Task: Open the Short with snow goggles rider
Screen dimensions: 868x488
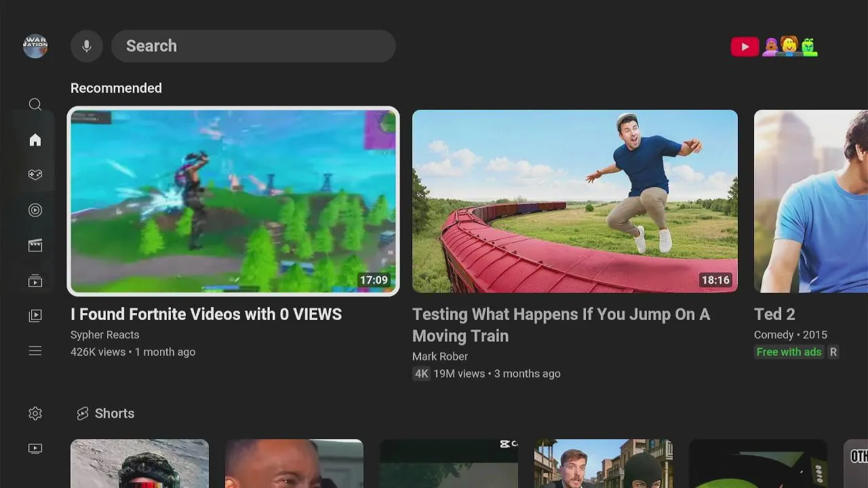Action: (140, 464)
